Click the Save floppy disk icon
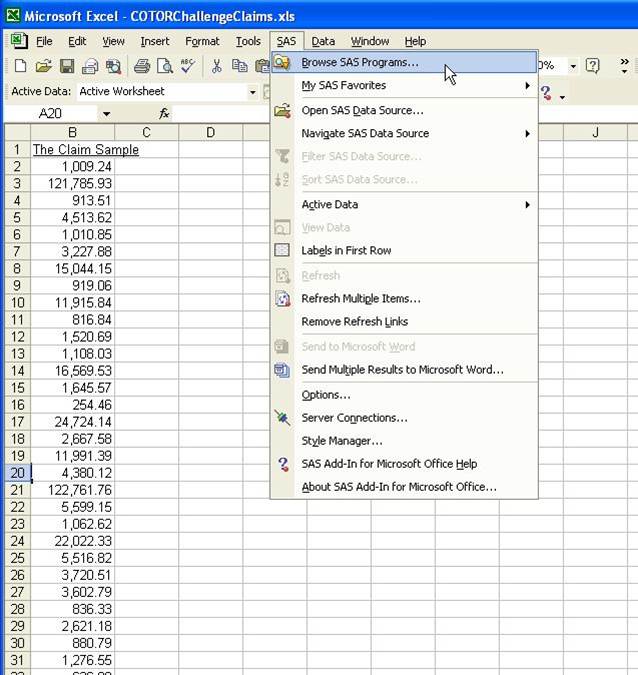This screenshot has width=638, height=675. tap(67, 66)
